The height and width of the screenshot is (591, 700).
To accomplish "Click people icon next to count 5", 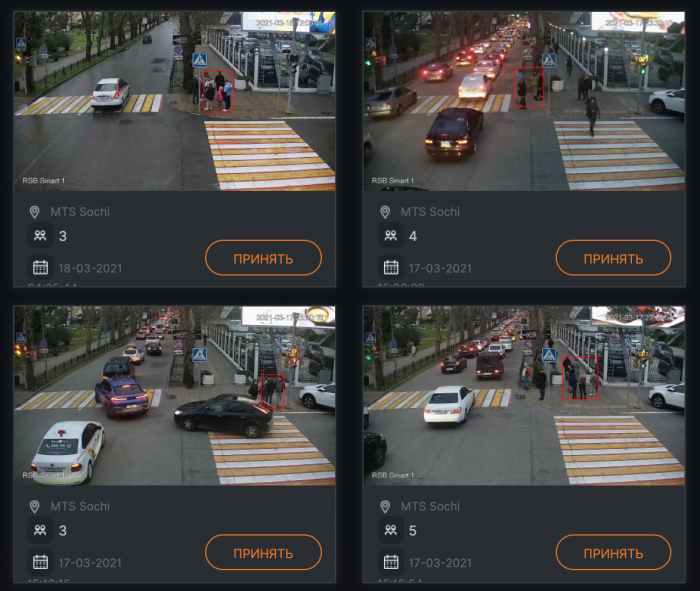I will tap(391, 530).
